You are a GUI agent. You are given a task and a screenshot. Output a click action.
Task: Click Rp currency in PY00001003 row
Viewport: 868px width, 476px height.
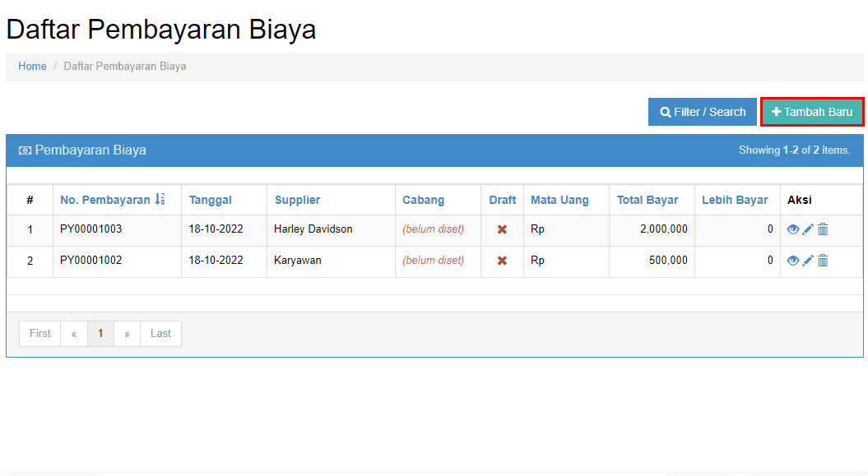tap(537, 229)
